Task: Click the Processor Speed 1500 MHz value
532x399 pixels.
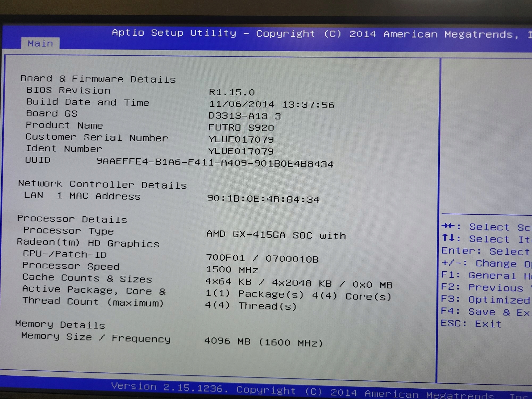Action: coord(232,270)
